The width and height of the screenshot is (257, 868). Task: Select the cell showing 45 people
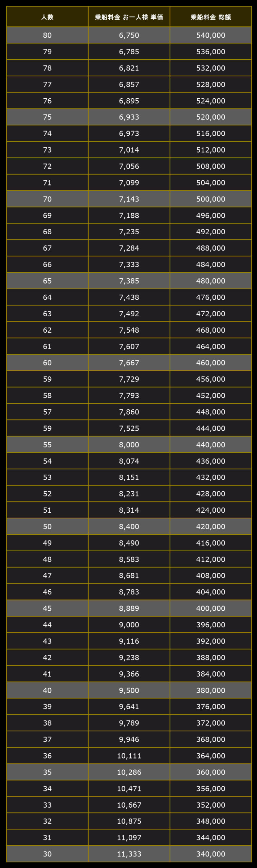47,608
